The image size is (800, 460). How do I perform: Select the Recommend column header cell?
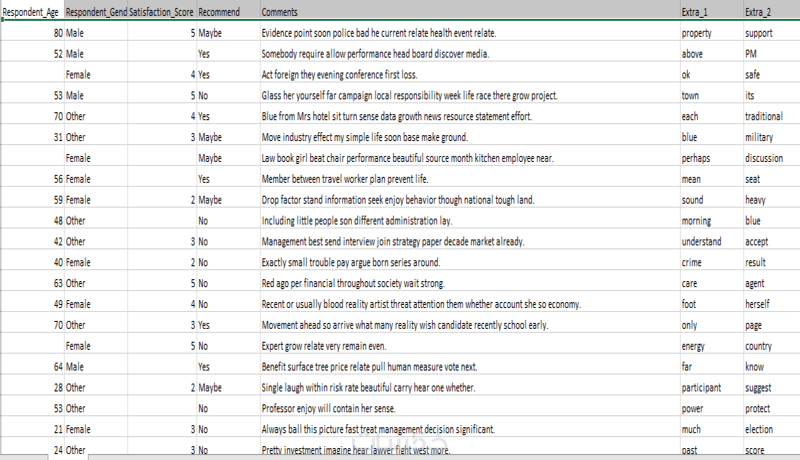tap(226, 12)
